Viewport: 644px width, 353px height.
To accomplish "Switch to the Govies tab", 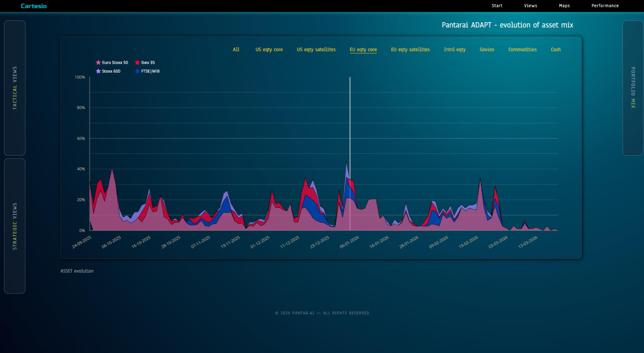I will coord(487,50).
